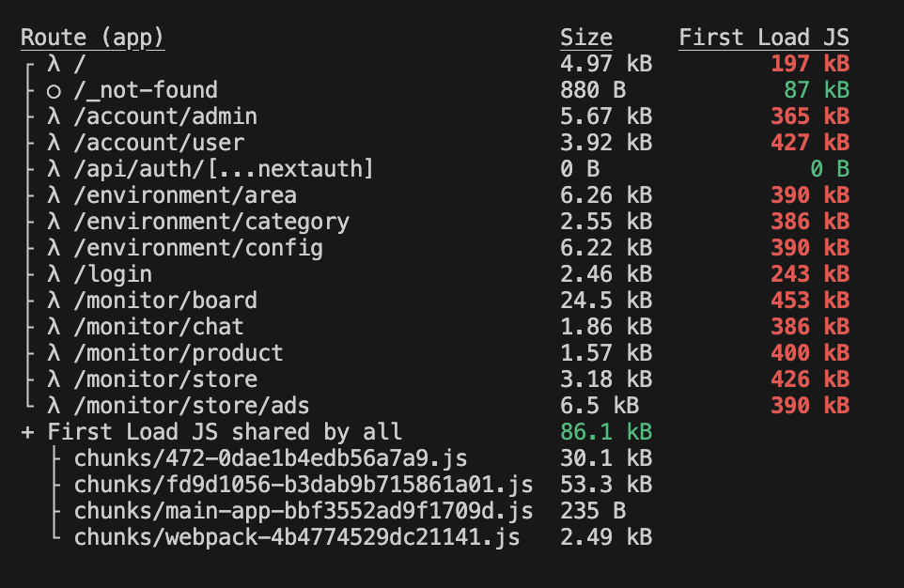Screen dimensions: 904x588
Task: Click the plus sign before First Load JS shared
Action: click(x=27, y=432)
